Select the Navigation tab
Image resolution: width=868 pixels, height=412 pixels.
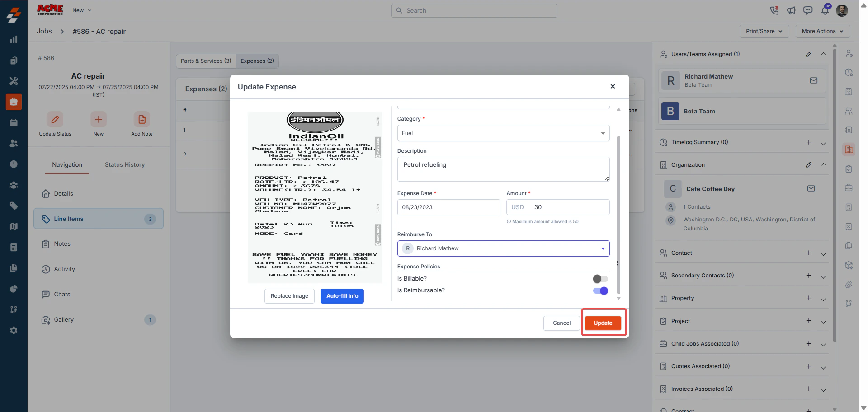click(x=67, y=165)
